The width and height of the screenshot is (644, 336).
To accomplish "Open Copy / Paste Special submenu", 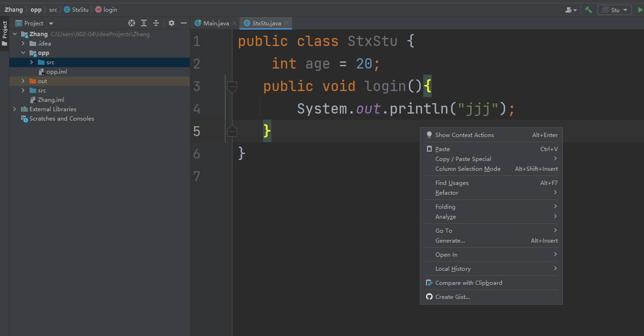I will (x=491, y=159).
